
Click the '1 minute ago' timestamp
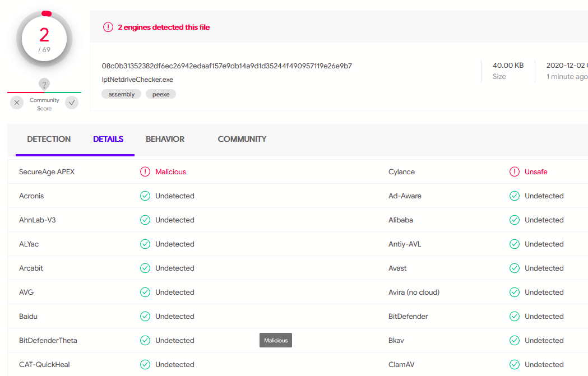pos(567,76)
